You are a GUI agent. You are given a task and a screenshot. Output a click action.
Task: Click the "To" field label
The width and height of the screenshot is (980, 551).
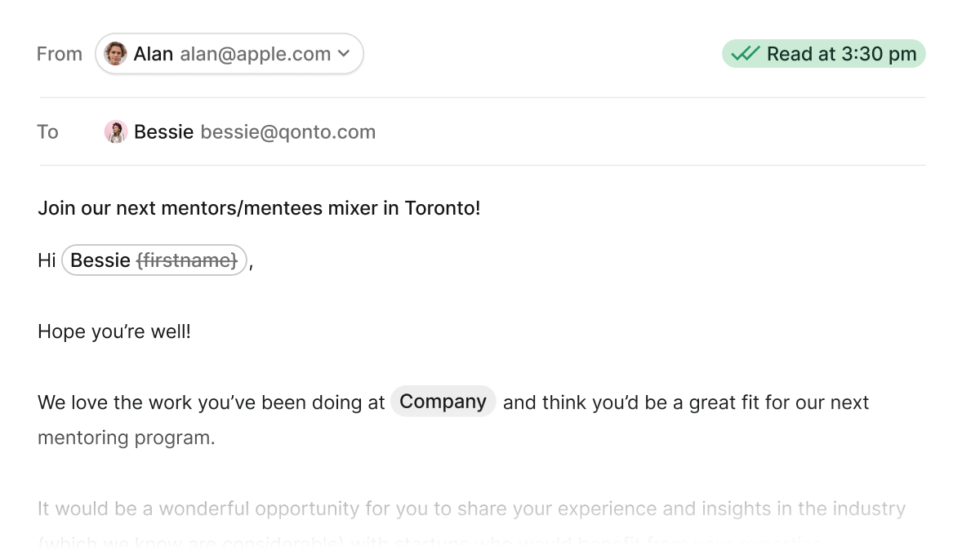pyautogui.click(x=48, y=132)
